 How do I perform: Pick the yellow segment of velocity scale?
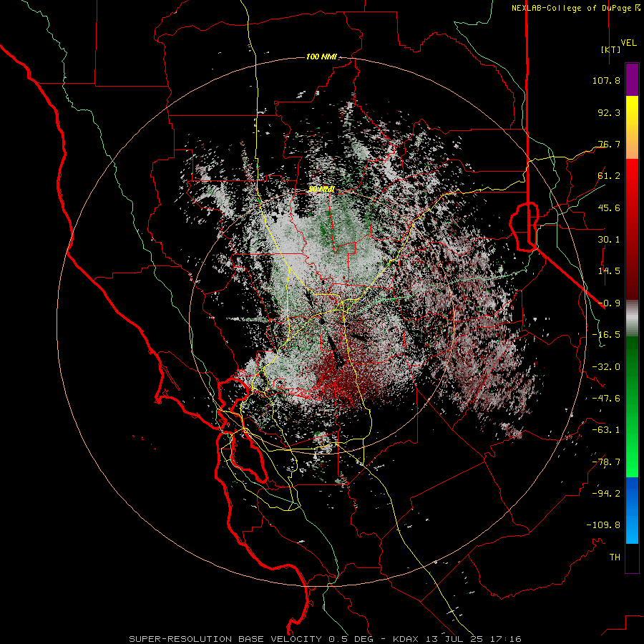(x=632, y=127)
